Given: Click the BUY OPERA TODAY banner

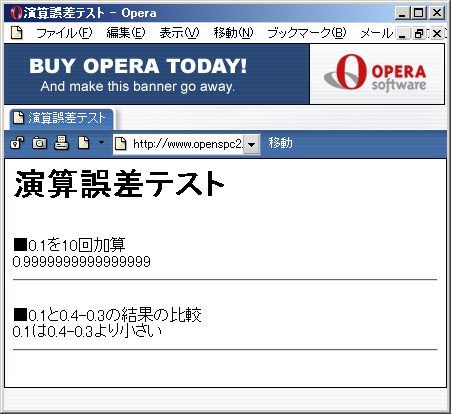Looking at the screenshot, I should pos(157,74).
